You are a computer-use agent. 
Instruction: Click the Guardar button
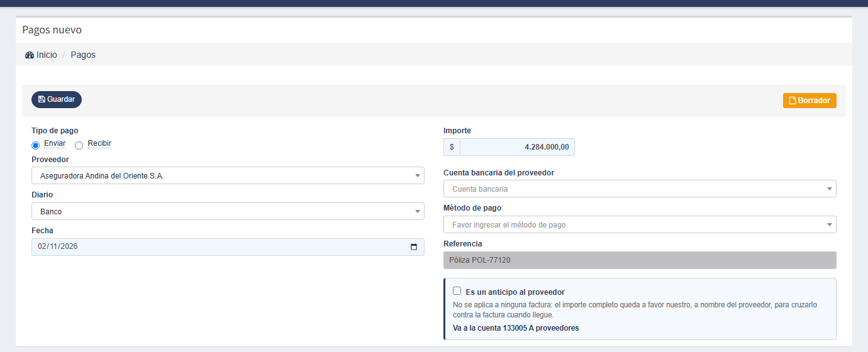click(57, 99)
